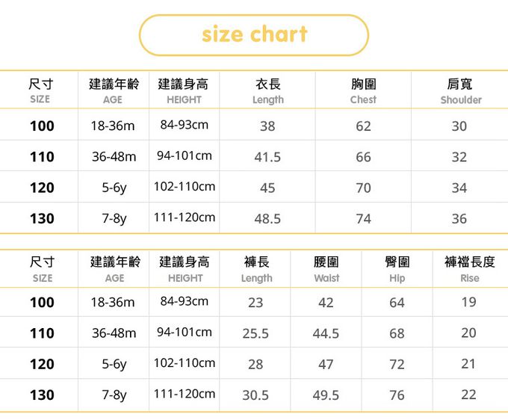Viewport: 508px width, 420px height.
Task: Click the waist value 49.5 cell
Action: click(326, 395)
